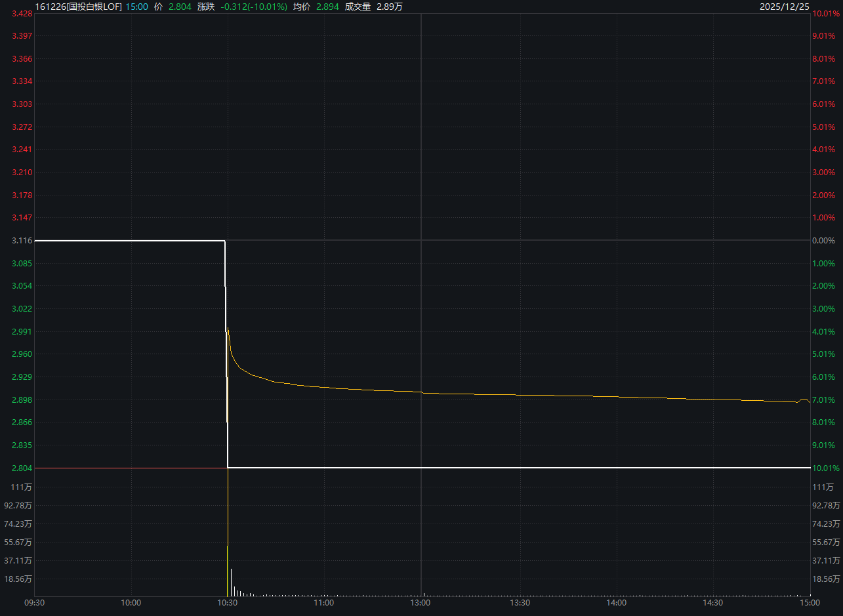Click the 55.67万 volume label on left axis
Image resolution: width=843 pixels, height=616 pixels.
point(18,543)
